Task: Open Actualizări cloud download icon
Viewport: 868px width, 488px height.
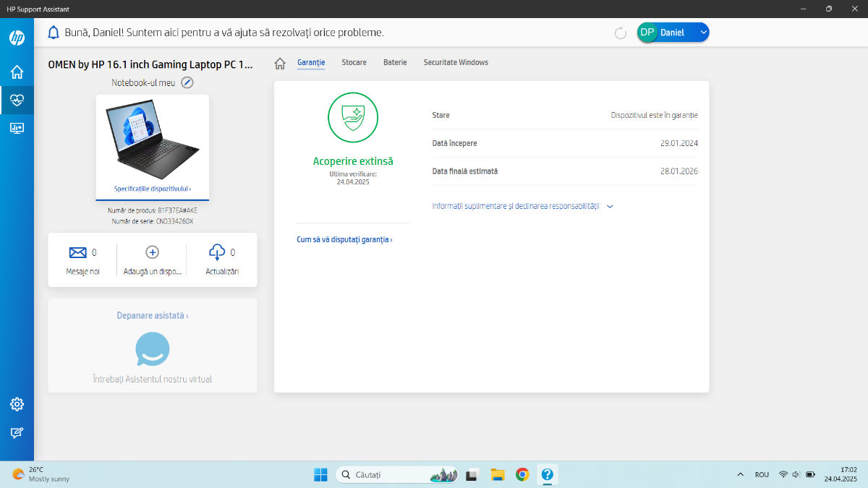Action: coord(216,252)
